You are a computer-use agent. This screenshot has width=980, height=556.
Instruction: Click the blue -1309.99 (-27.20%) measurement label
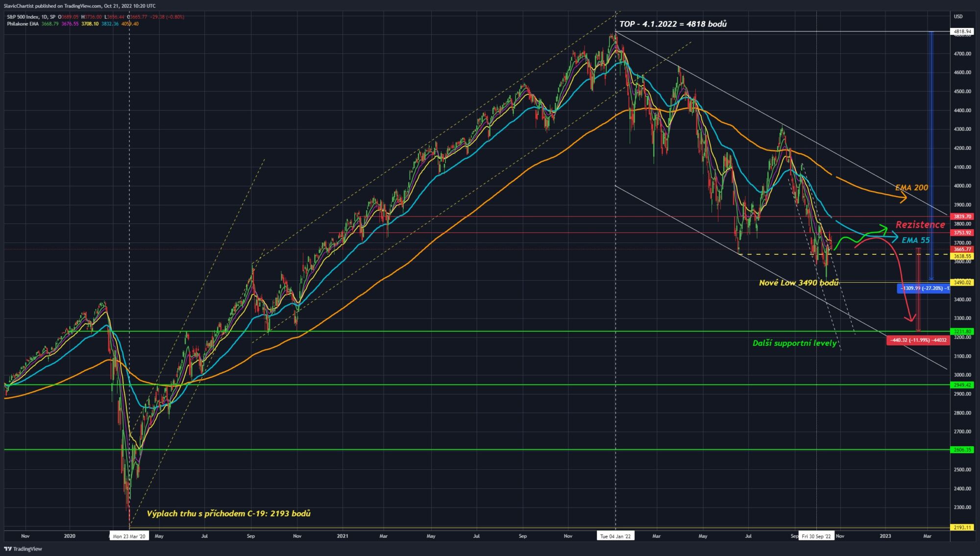pyautogui.click(x=923, y=288)
